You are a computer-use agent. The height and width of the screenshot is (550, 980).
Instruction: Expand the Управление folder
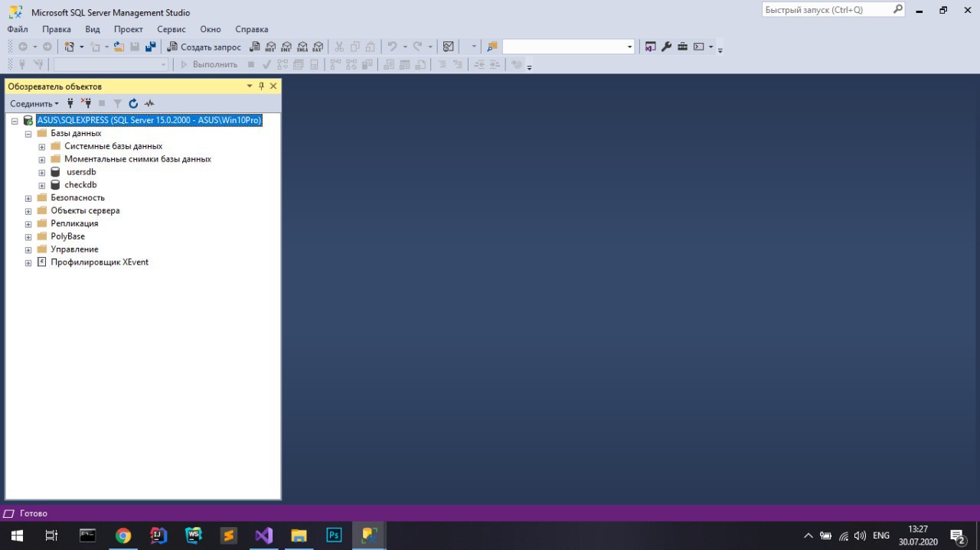coord(28,250)
